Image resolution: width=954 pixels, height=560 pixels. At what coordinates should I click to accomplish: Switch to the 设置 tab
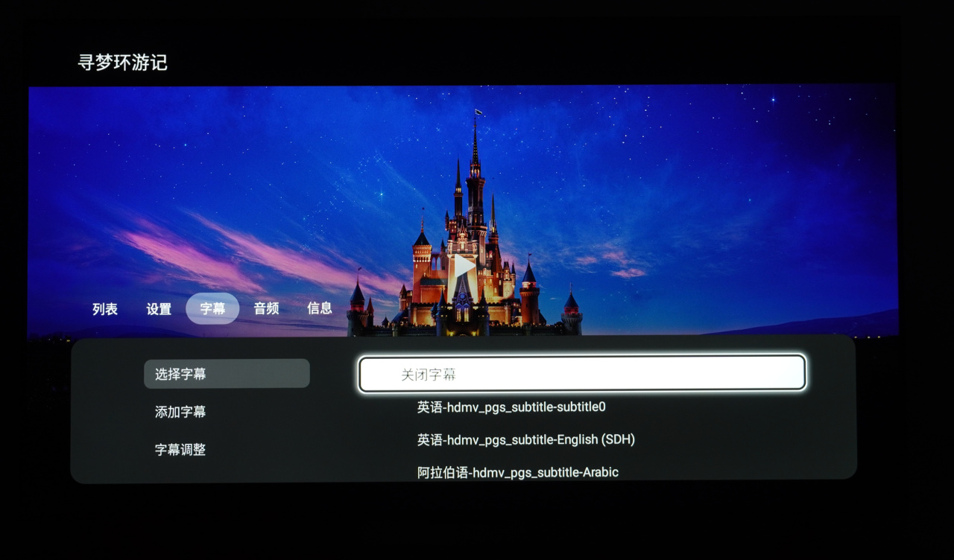click(159, 308)
